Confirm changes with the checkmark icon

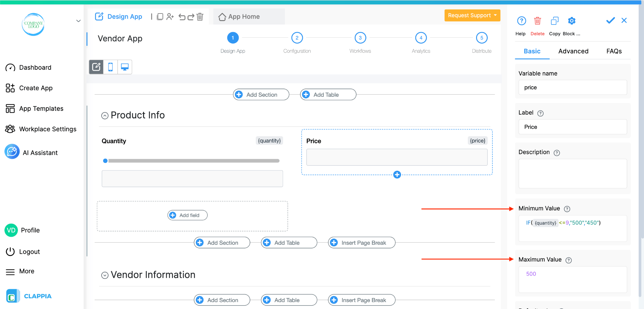(x=610, y=20)
